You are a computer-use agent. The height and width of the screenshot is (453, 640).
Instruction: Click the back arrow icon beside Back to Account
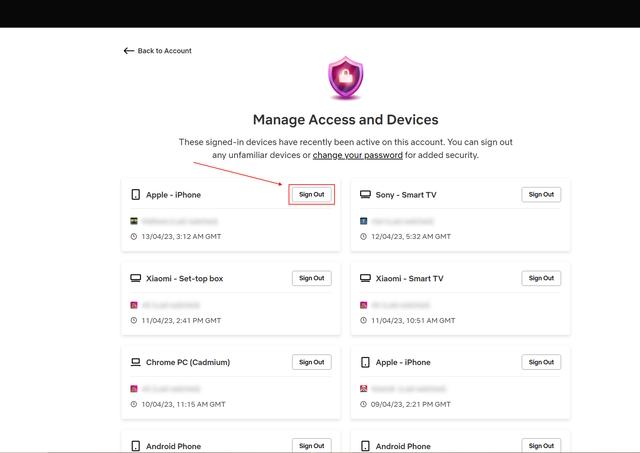[x=129, y=51]
